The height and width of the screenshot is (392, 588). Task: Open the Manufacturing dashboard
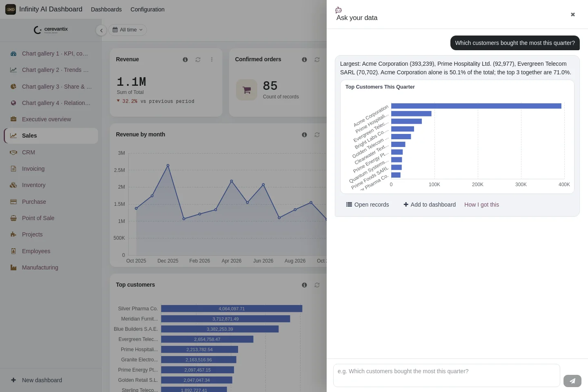tap(51, 267)
